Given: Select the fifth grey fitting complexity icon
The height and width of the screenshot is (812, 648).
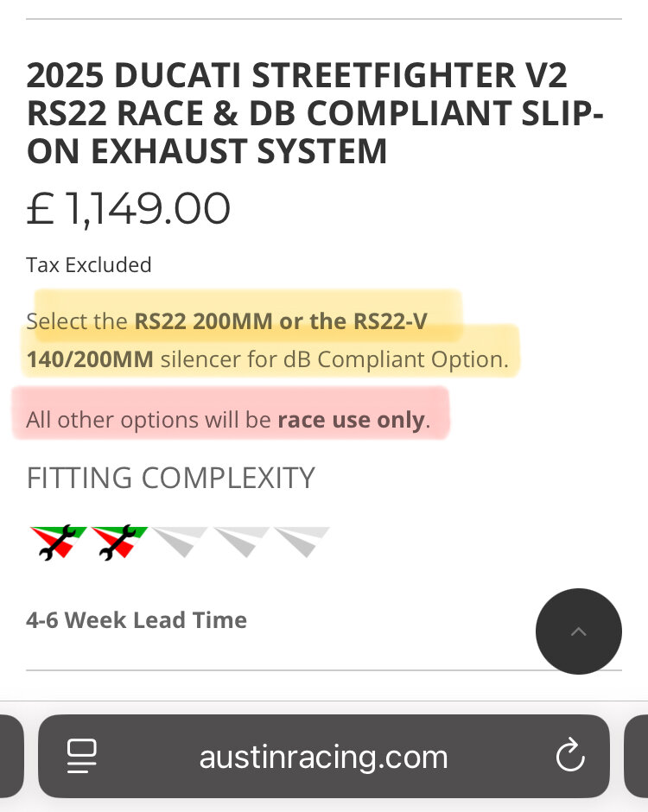Looking at the screenshot, I should (x=302, y=542).
